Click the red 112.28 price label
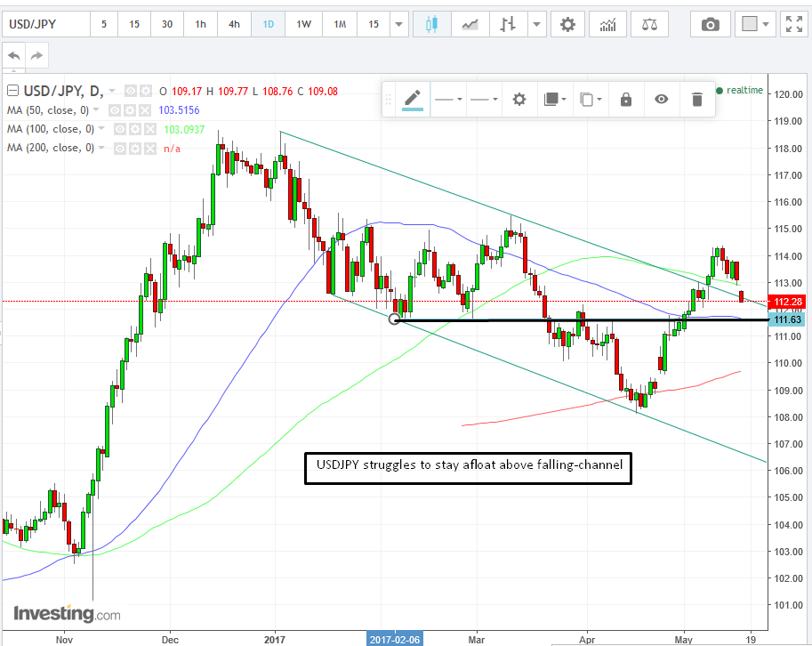 point(786,302)
